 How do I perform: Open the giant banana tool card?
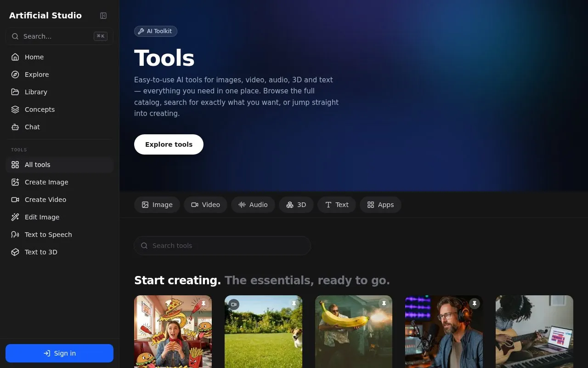point(354,332)
